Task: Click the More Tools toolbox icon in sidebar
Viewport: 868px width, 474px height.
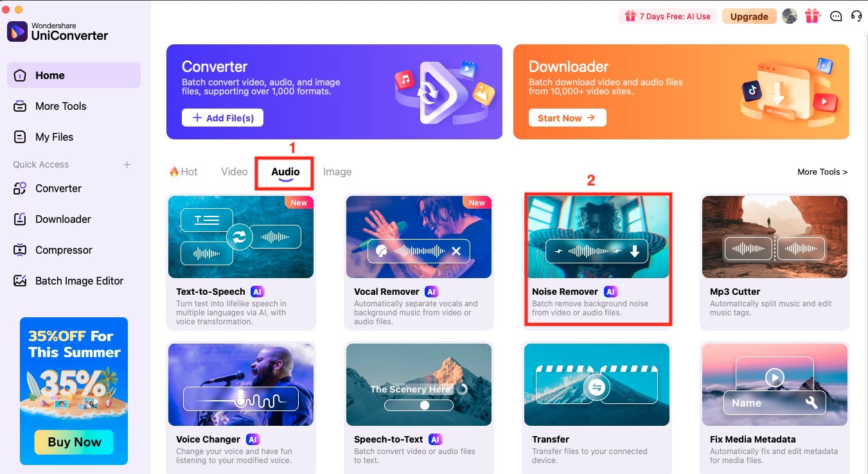Action: (20, 106)
